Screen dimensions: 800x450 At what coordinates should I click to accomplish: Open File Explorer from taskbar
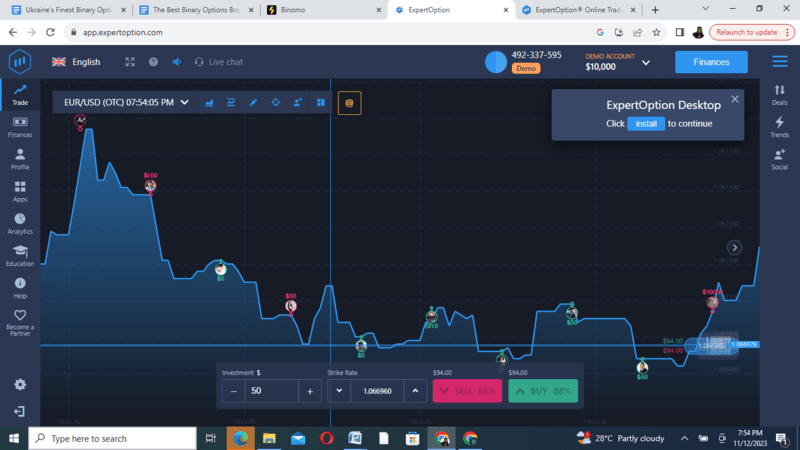click(x=269, y=438)
